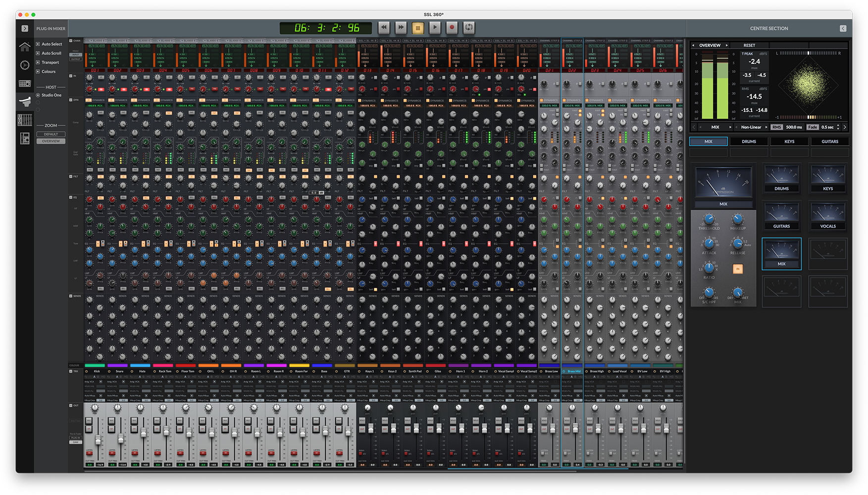Switch to the DRUMS tab
This screenshot has width=868, height=495.
[x=749, y=141]
